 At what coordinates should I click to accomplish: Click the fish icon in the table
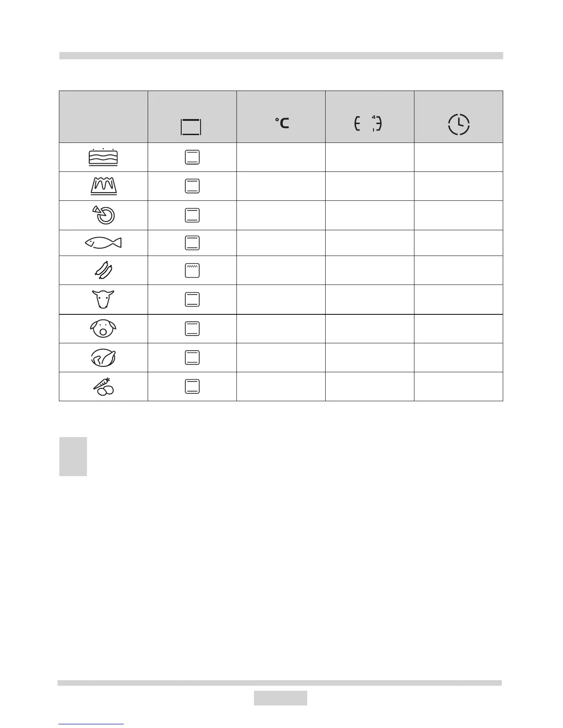(x=103, y=243)
